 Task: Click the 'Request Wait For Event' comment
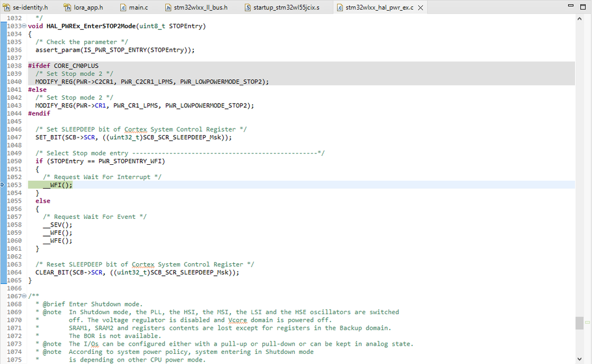click(95, 217)
